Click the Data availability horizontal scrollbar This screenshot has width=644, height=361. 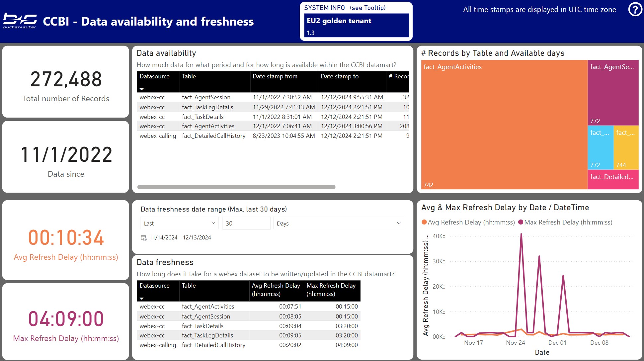tap(236, 187)
